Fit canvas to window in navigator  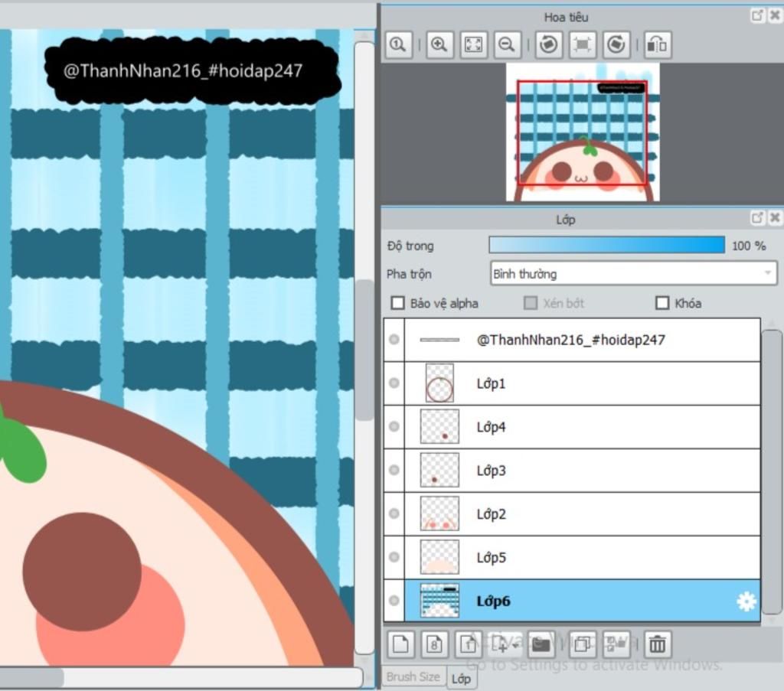(x=473, y=45)
